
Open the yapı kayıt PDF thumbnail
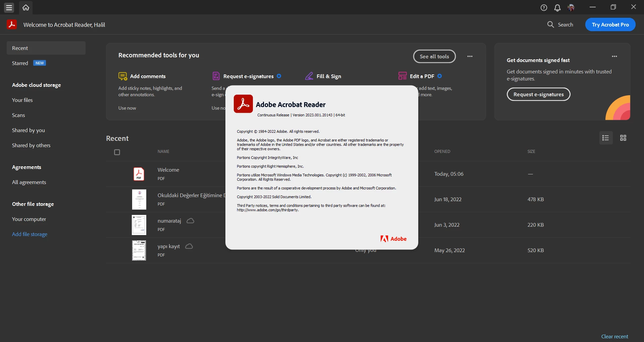click(139, 250)
